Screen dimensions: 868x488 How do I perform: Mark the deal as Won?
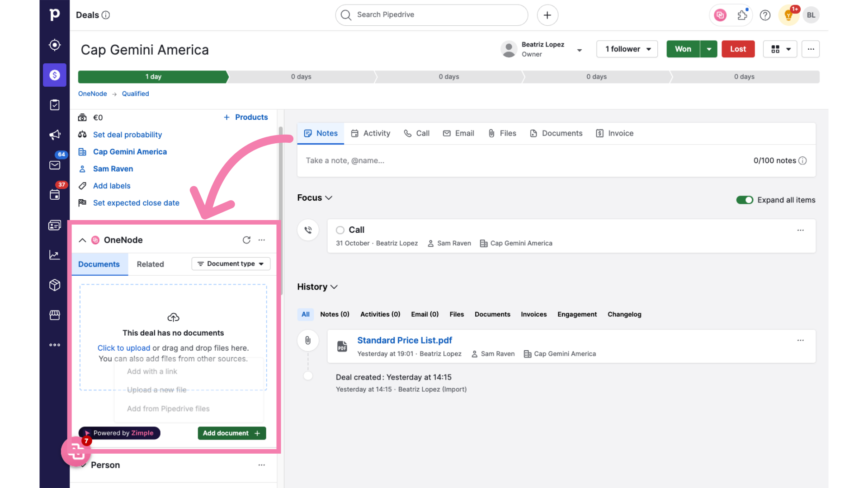pos(683,49)
